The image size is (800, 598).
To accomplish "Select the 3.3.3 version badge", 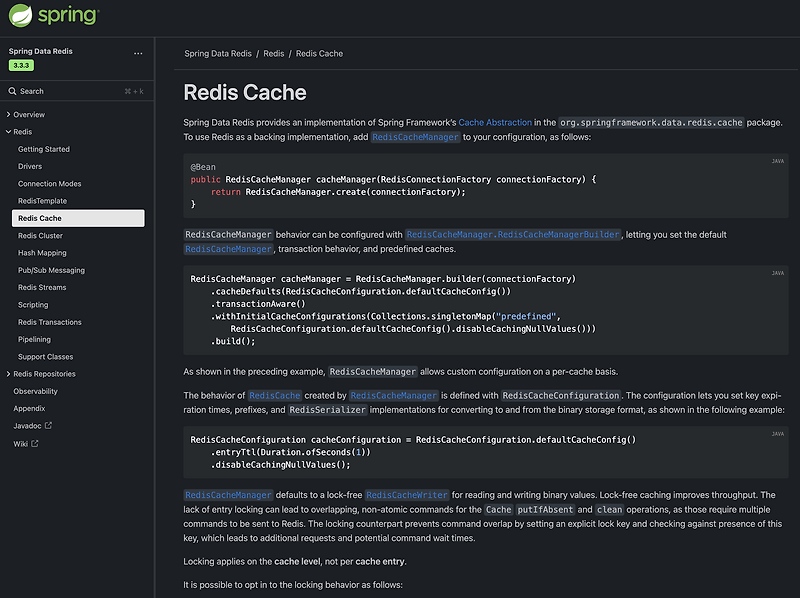I will pos(21,65).
